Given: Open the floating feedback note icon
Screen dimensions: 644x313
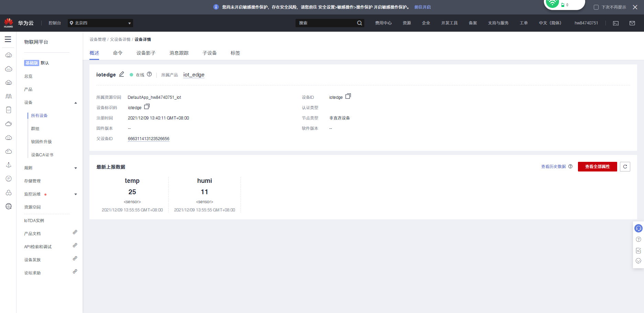Looking at the screenshot, I should 638,250.
